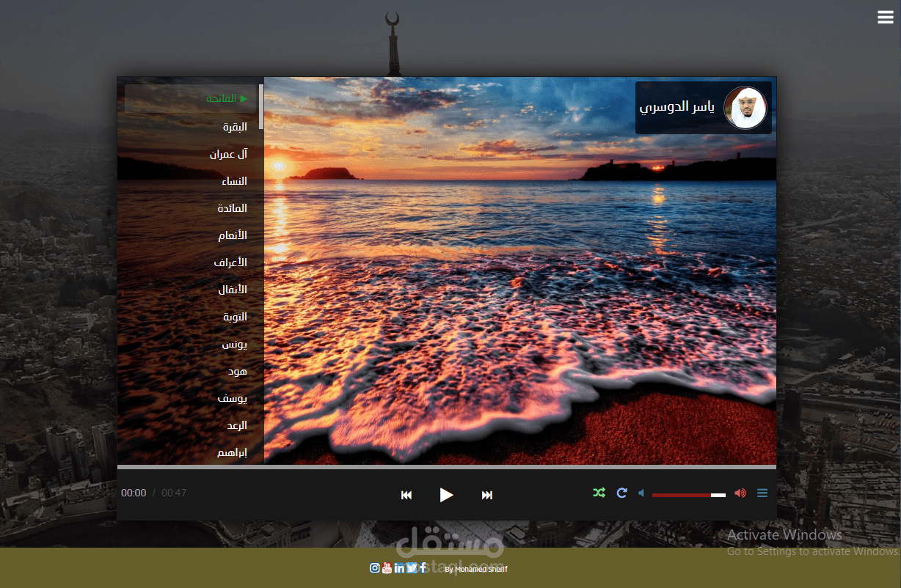Seek on the playback progress bar
This screenshot has width=901, height=588.
pos(446,467)
